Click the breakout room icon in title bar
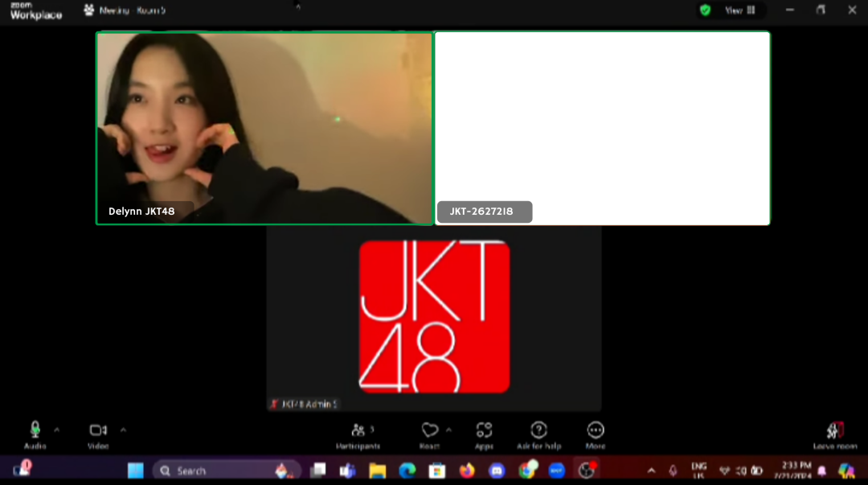 88,10
